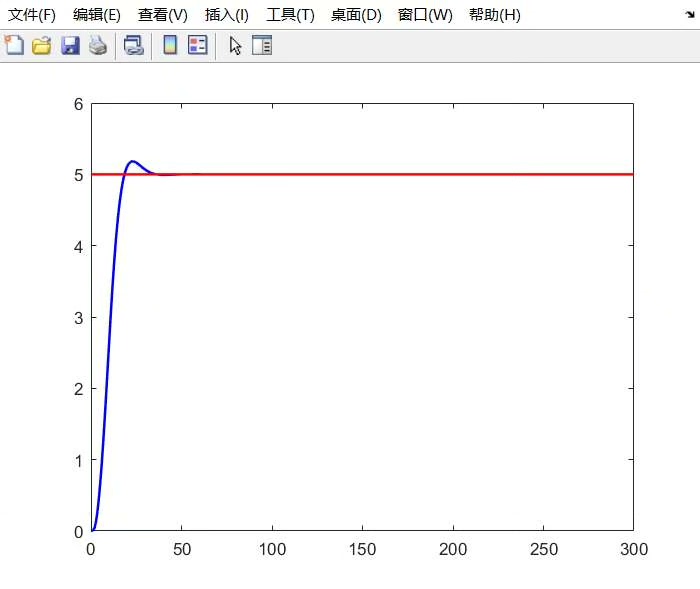This screenshot has width=700, height=589.
Task: Open the 查看(V) menu
Action: 163,15
